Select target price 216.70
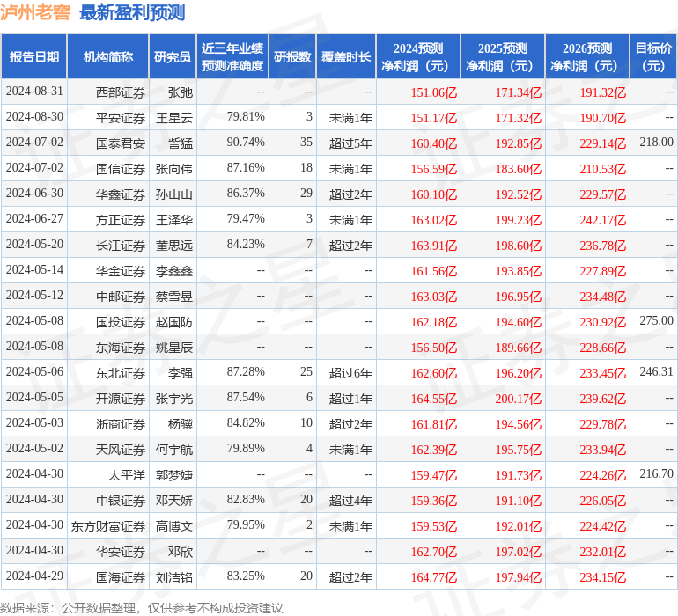This screenshot has width=678, height=616. tap(656, 473)
